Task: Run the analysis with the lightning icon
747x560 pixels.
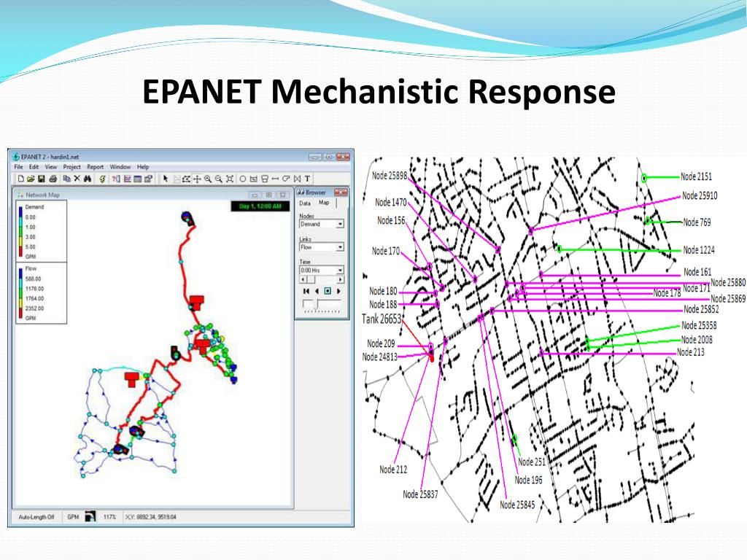Action: coord(102,179)
